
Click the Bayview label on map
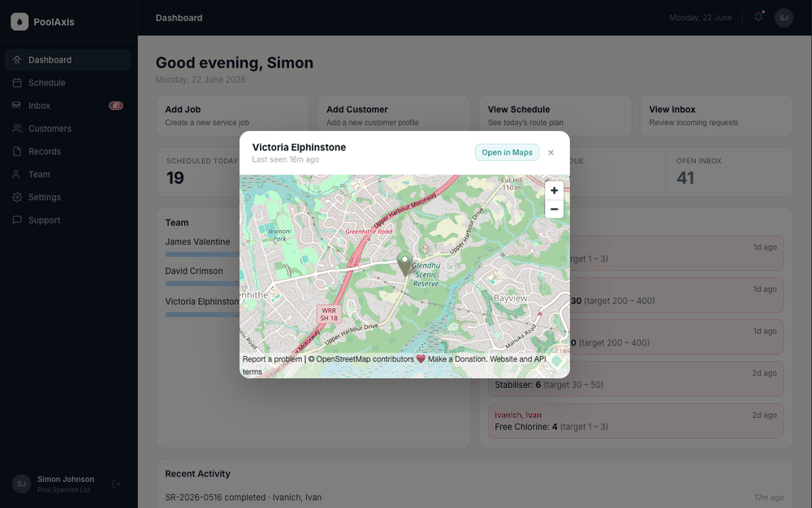click(510, 298)
